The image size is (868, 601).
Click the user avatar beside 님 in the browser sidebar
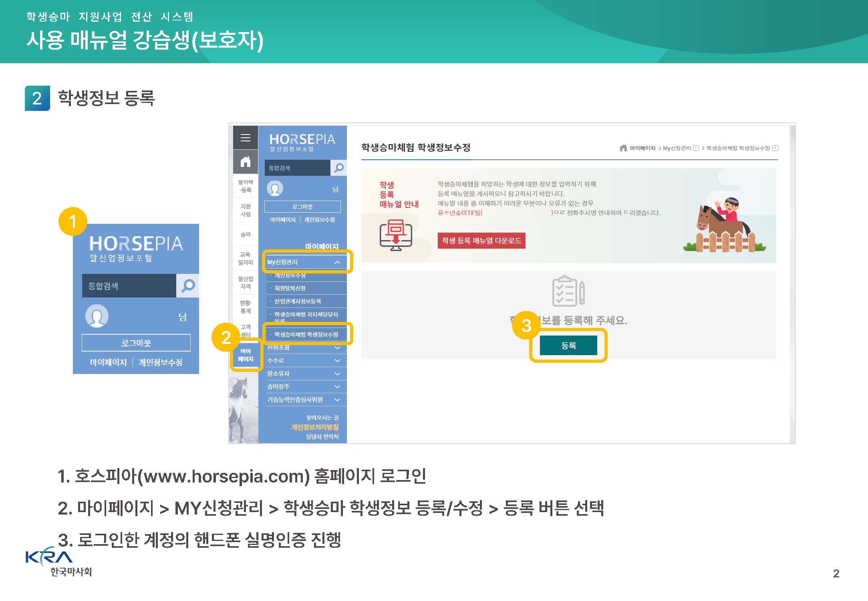[x=275, y=188]
